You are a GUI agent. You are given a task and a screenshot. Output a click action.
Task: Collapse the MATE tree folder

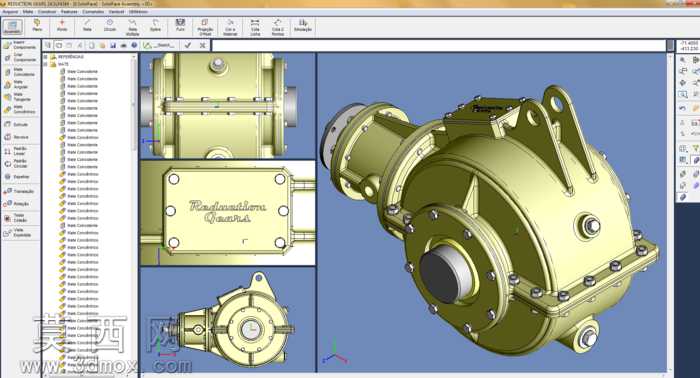click(x=46, y=64)
